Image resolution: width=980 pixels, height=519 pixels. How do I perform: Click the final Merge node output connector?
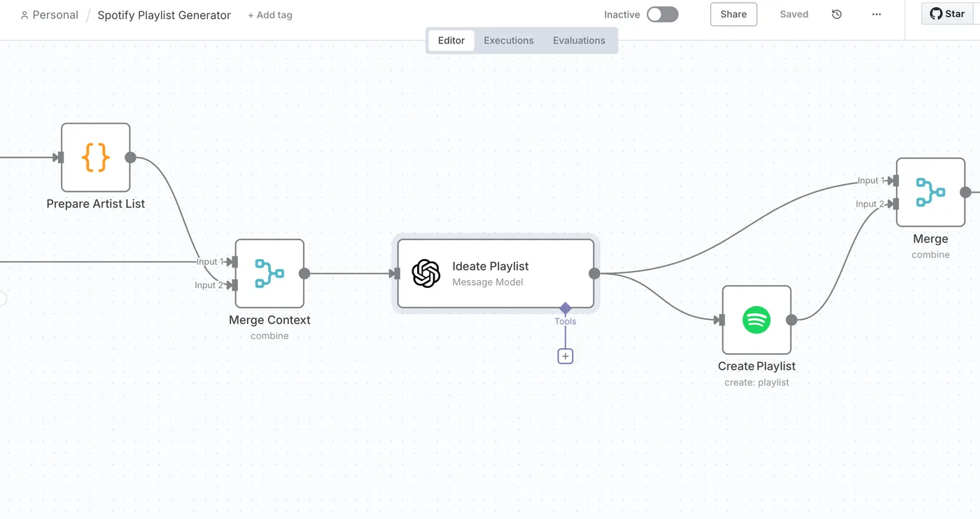coord(965,192)
